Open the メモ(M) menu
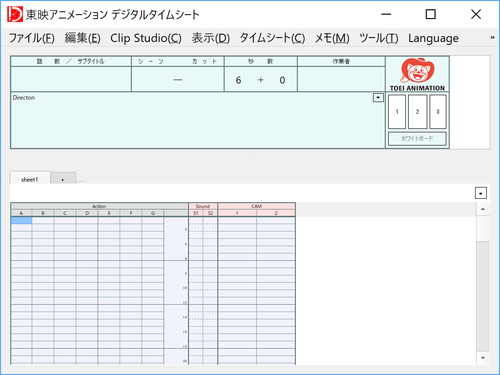The image size is (500, 375). click(x=332, y=38)
